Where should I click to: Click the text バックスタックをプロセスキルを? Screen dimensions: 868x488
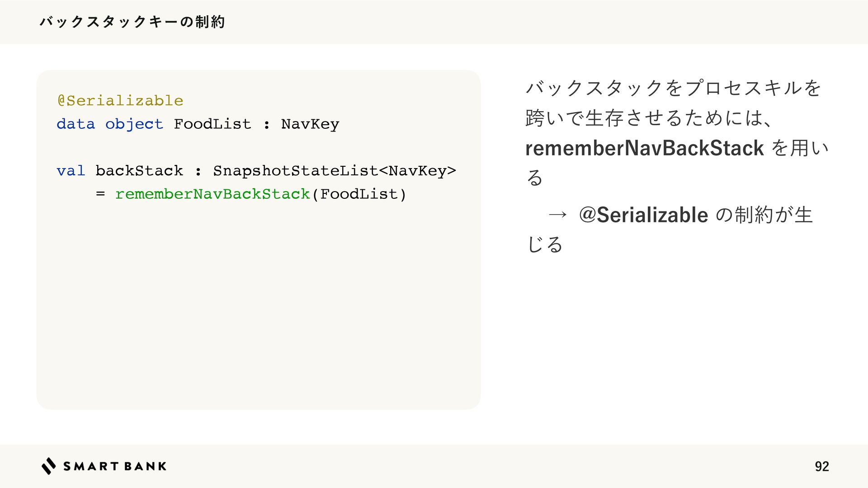click(674, 88)
